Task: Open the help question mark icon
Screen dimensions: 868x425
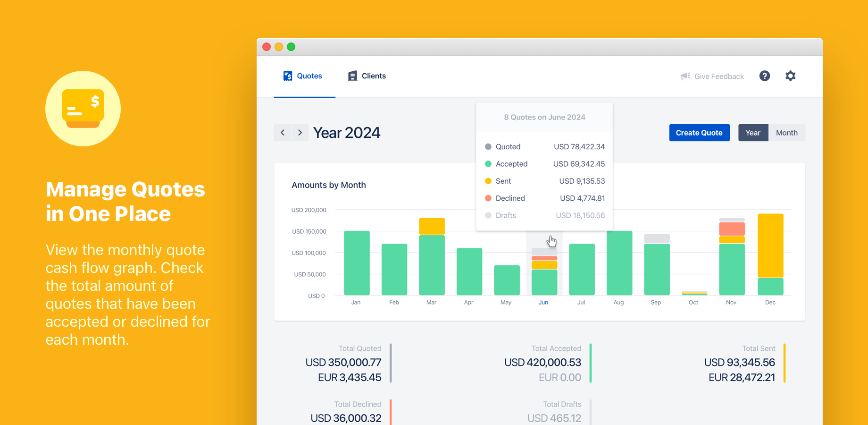Action: click(x=765, y=76)
